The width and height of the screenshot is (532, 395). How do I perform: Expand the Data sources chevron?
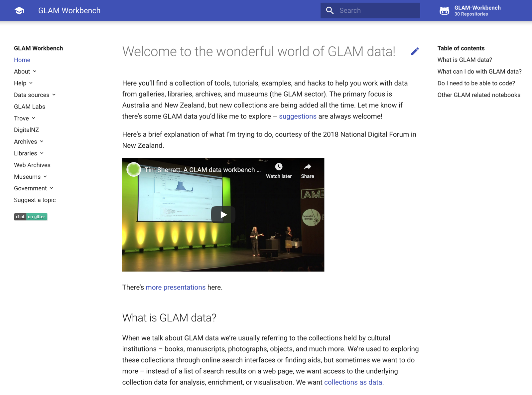(54, 95)
